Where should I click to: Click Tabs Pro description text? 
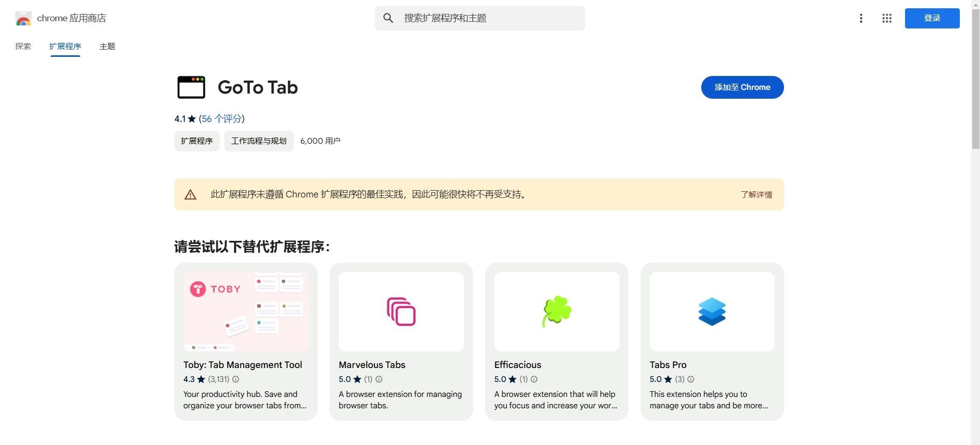pos(709,400)
